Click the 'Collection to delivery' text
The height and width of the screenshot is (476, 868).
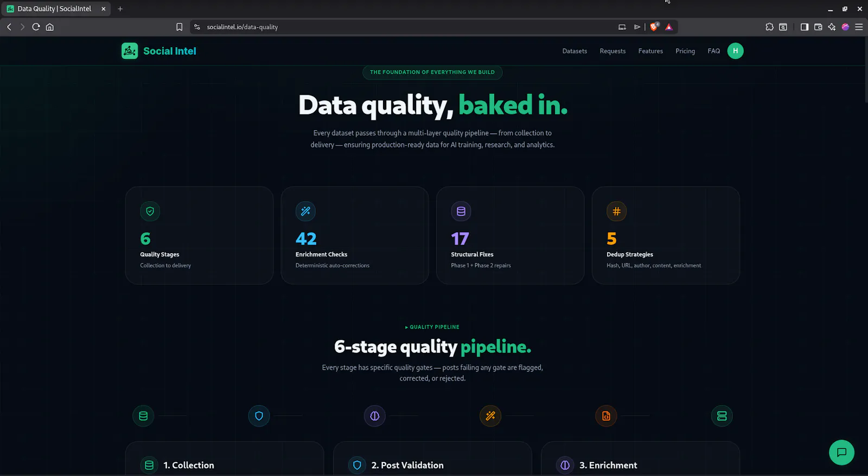pos(165,266)
